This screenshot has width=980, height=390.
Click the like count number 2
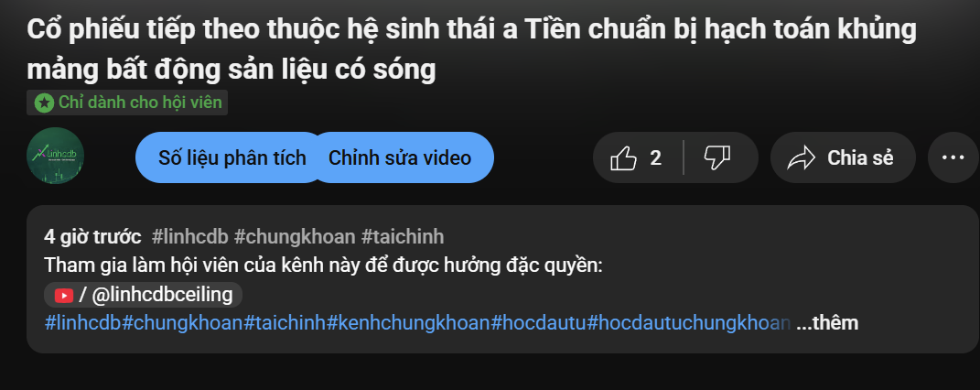click(x=655, y=158)
